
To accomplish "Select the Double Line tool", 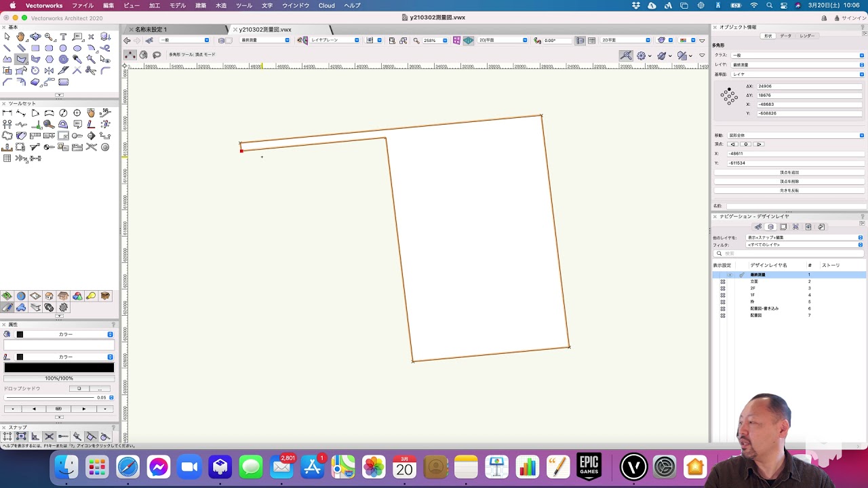I will [x=21, y=48].
